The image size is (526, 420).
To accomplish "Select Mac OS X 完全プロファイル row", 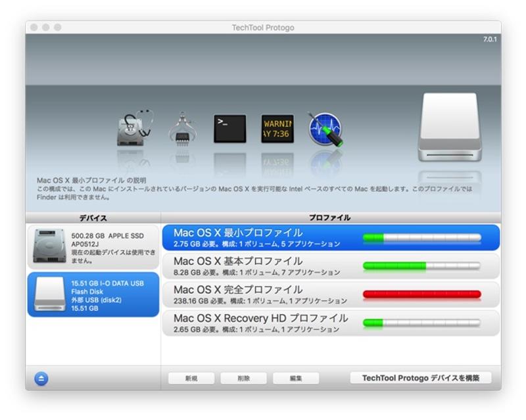I will coord(331,294).
